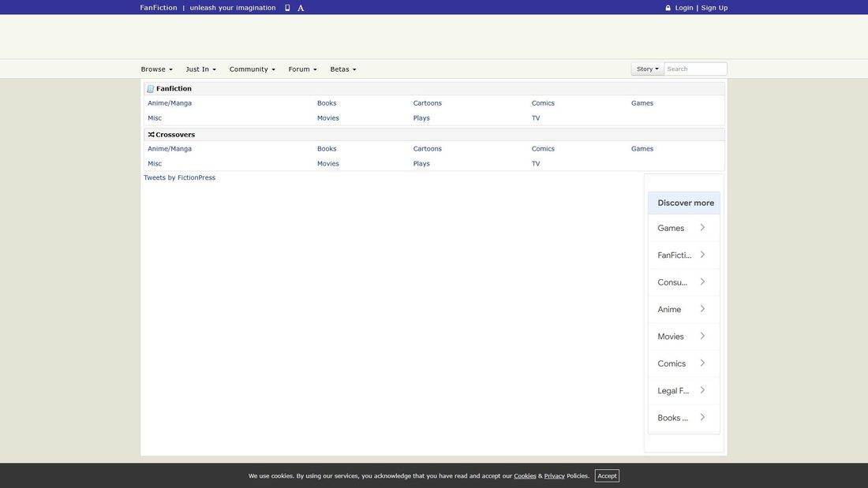The image size is (868, 488).
Task: Open Crossovers Comics category
Action: (x=543, y=149)
